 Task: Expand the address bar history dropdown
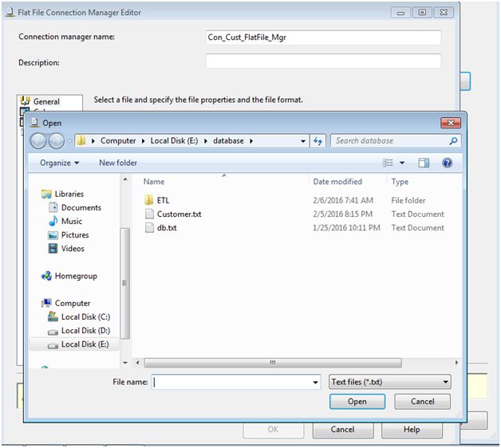pyautogui.click(x=303, y=141)
